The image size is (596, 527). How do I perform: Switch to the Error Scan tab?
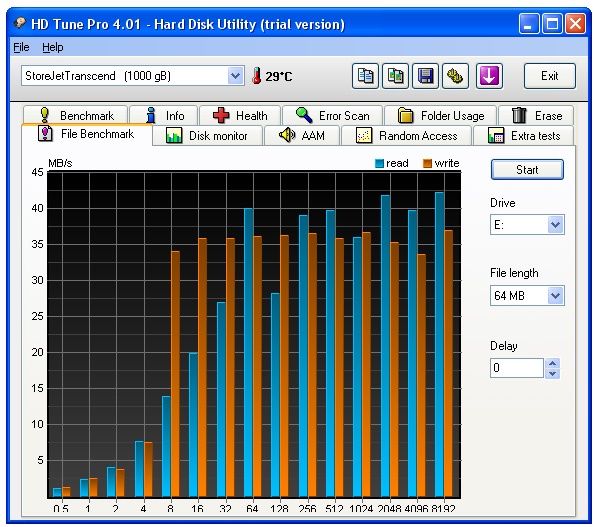pos(333,115)
